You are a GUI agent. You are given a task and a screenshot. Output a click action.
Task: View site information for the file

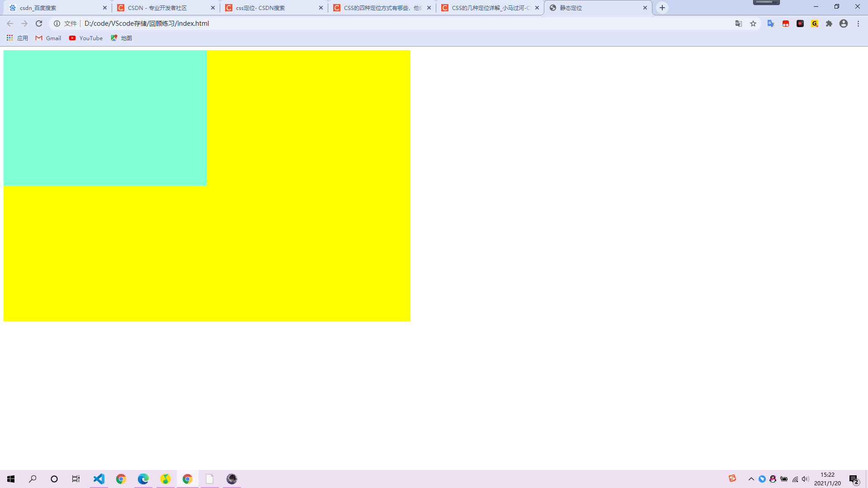coord(57,23)
